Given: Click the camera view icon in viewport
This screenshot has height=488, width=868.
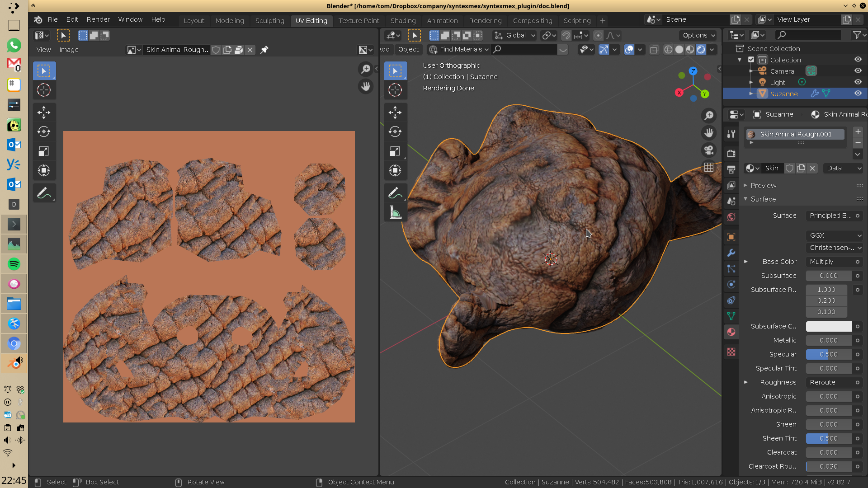Looking at the screenshot, I should (x=709, y=150).
